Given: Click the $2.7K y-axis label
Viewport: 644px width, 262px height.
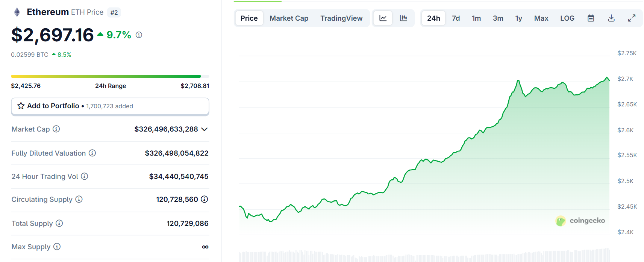Looking at the screenshot, I should 625,79.
